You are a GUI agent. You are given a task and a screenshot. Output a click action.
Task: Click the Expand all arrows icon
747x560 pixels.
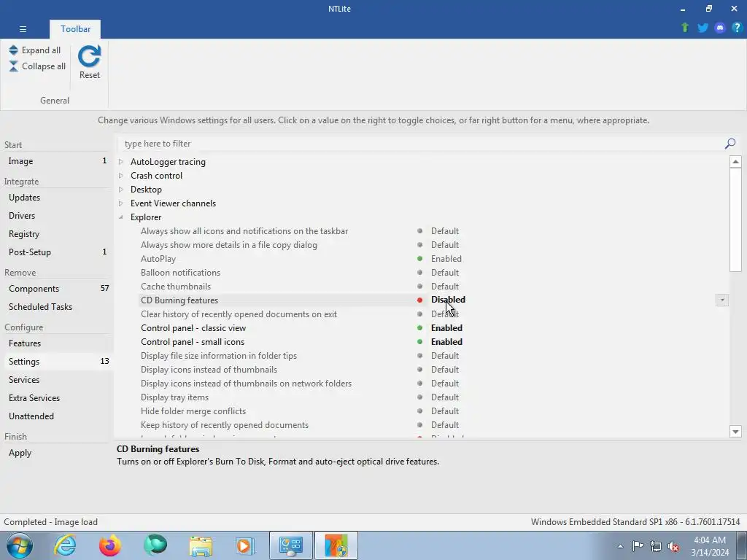(13, 50)
